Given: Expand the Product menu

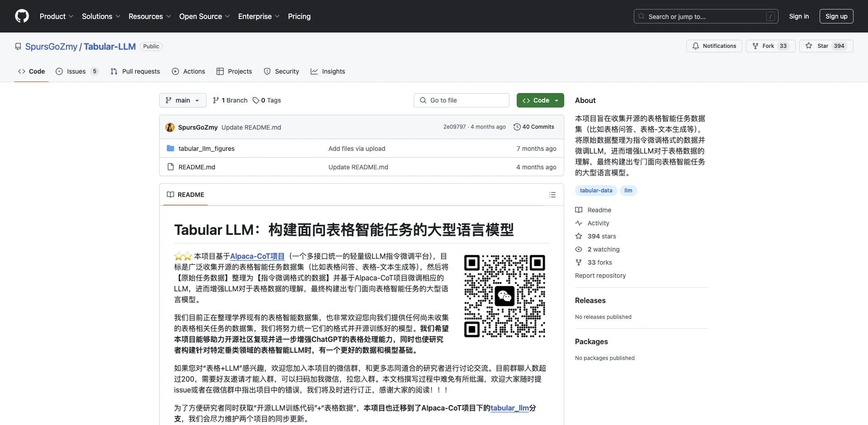Looking at the screenshot, I should 56,16.
